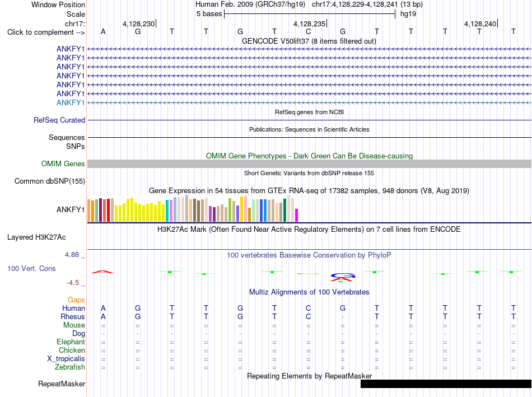Screen dimensions: 532x397
Task: Click 'Publications: Sequences in Scientific Articles' title
Action: (x=309, y=129)
